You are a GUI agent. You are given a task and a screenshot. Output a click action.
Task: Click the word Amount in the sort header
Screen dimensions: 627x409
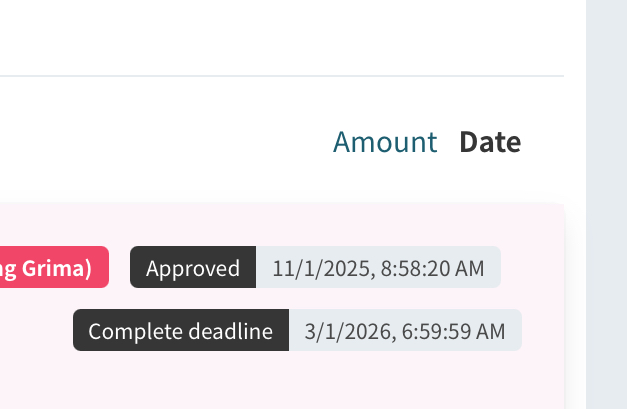385,142
